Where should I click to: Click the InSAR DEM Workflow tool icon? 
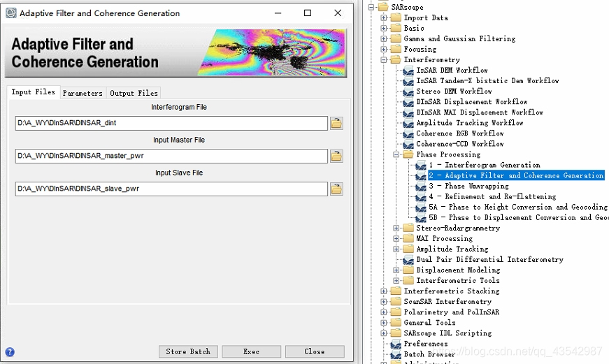[x=408, y=71]
